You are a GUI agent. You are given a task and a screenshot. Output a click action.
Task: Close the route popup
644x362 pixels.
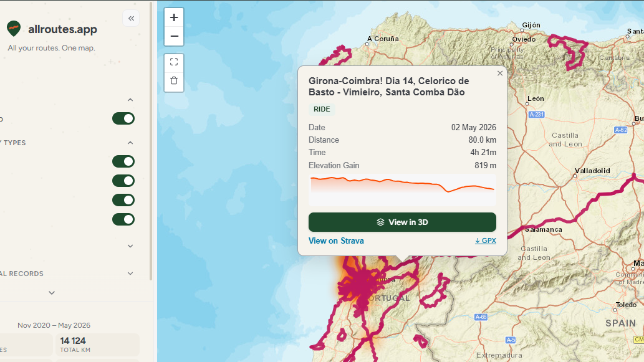(500, 73)
